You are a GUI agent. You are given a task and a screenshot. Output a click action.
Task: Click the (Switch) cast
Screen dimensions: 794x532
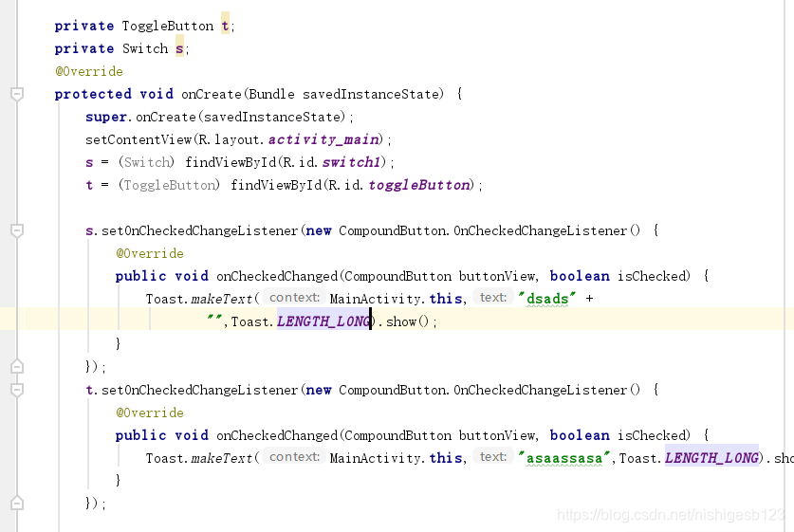pyautogui.click(x=146, y=162)
